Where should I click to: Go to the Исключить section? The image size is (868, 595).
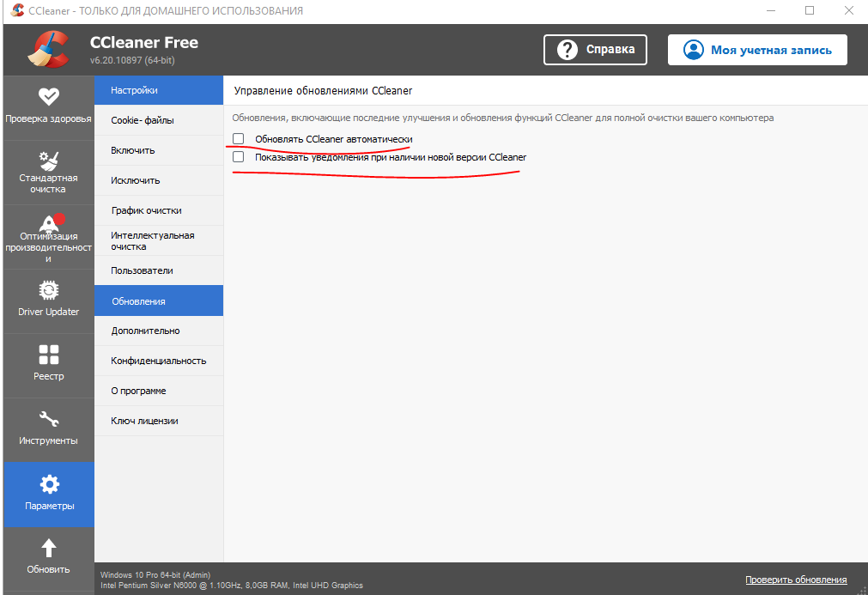(x=159, y=180)
